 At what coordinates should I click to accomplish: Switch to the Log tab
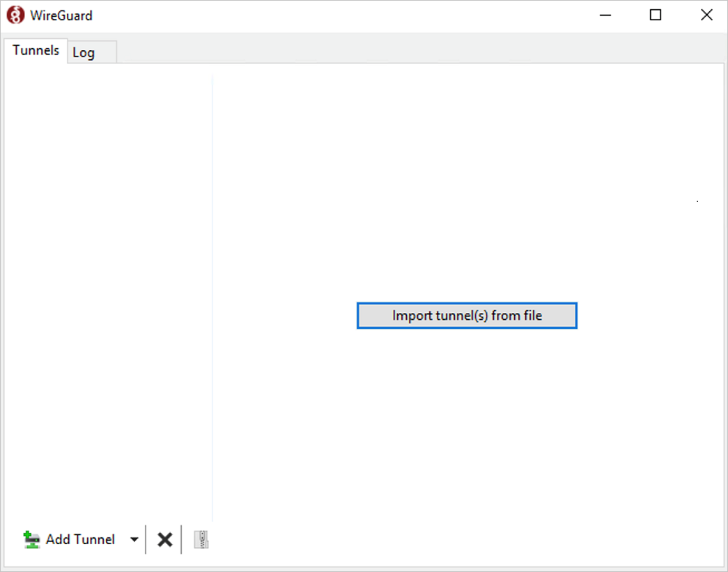(x=92, y=52)
